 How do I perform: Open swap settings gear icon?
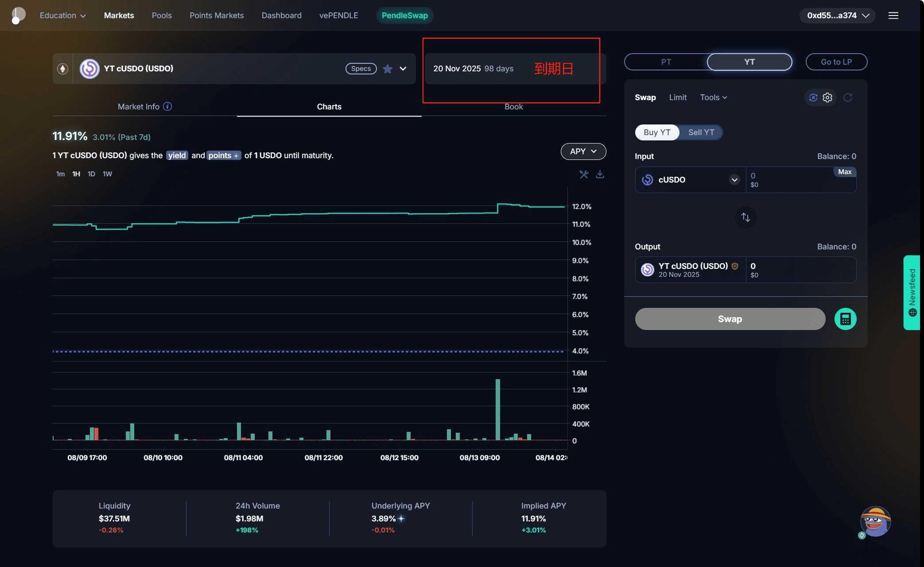click(x=827, y=97)
